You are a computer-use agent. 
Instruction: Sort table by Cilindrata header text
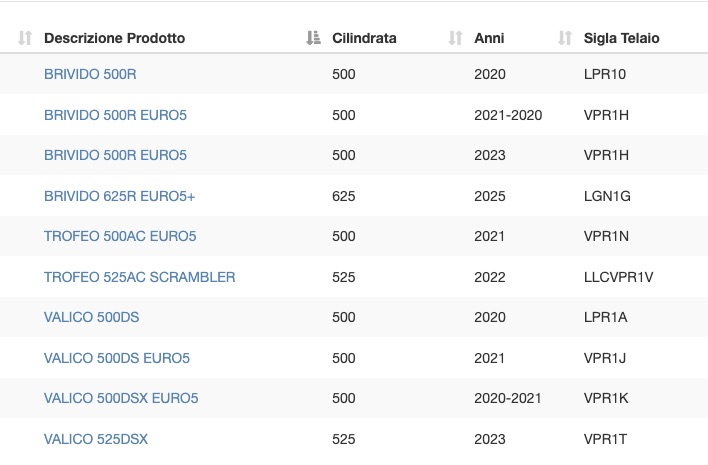[x=364, y=38]
